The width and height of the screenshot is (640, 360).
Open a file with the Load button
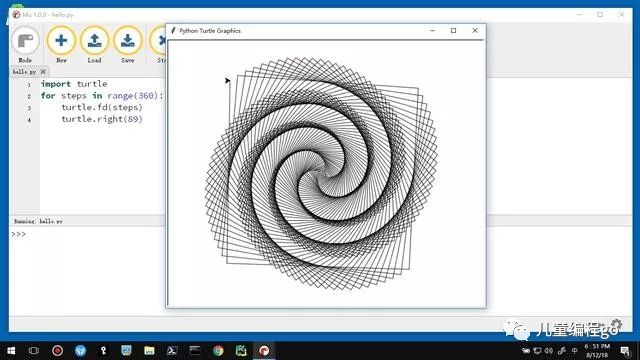[94, 44]
